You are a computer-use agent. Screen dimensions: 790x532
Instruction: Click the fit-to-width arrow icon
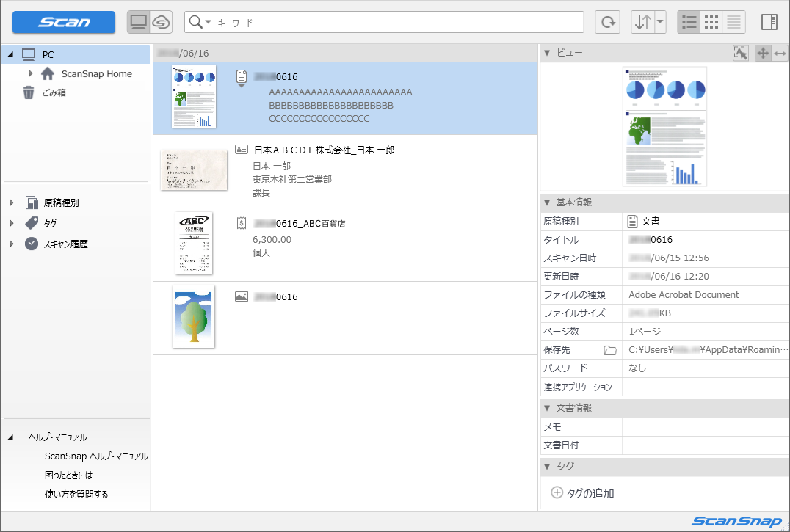780,53
